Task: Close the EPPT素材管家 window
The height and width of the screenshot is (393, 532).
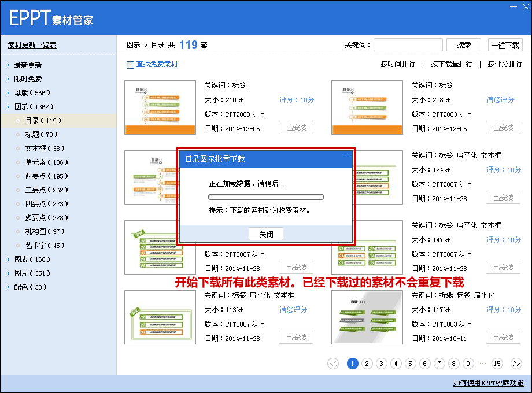Action: pos(526,7)
